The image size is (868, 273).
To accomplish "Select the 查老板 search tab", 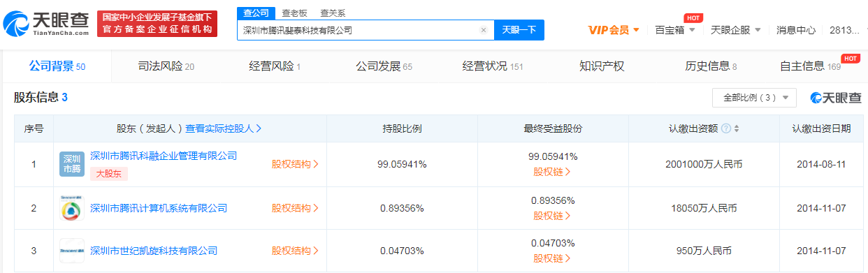I will tap(294, 13).
